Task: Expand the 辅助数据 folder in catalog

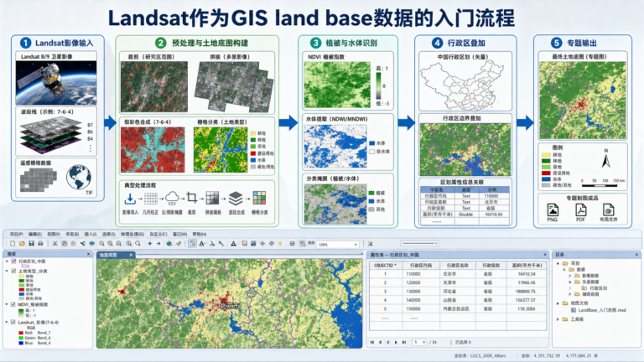Action: [570, 294]
